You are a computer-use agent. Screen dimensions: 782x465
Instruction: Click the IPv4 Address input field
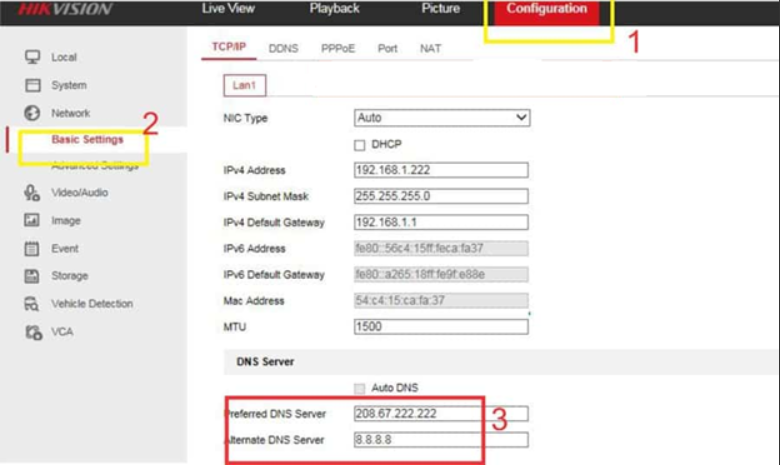click(x=440, y=169)
